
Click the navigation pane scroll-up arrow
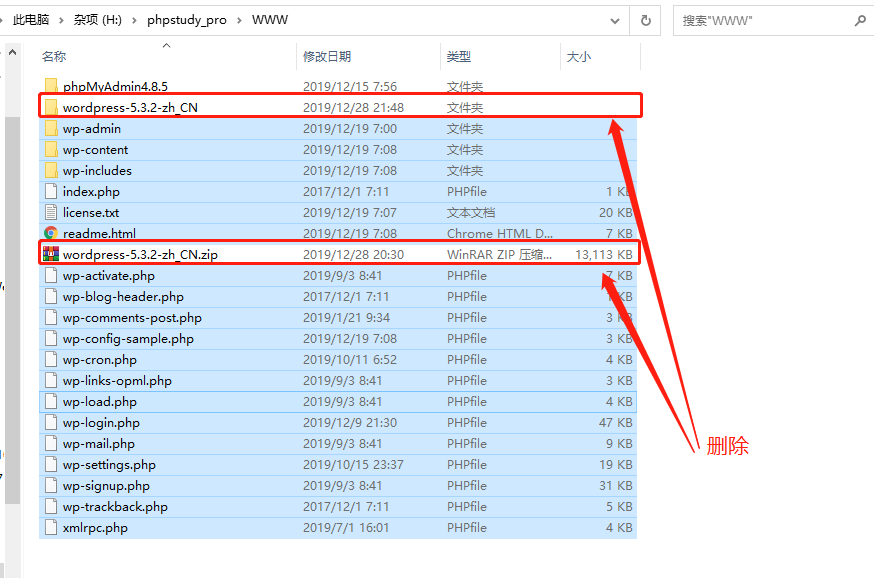point(13,52)
